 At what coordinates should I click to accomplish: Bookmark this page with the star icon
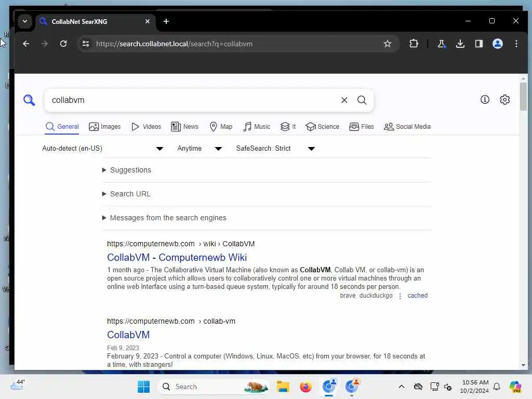coord(388,44)
